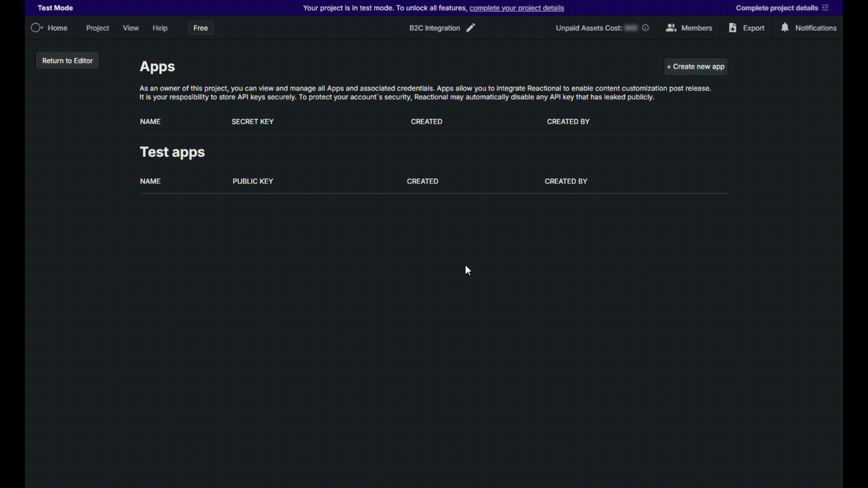The width and height of the screenshot is (868, 488).
Task: Follow the complete your project details link
Action: pos(516,8)
